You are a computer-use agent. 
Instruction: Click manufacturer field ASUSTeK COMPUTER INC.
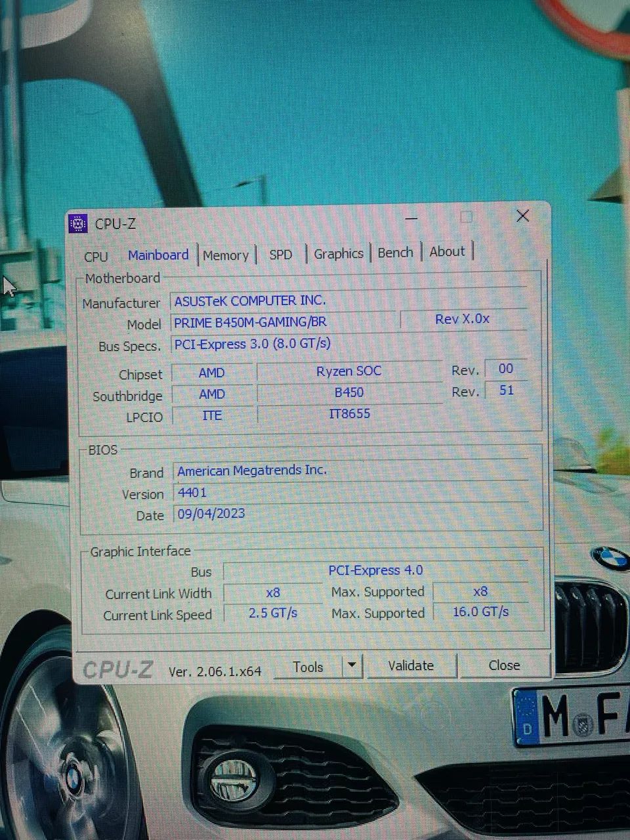348,301
